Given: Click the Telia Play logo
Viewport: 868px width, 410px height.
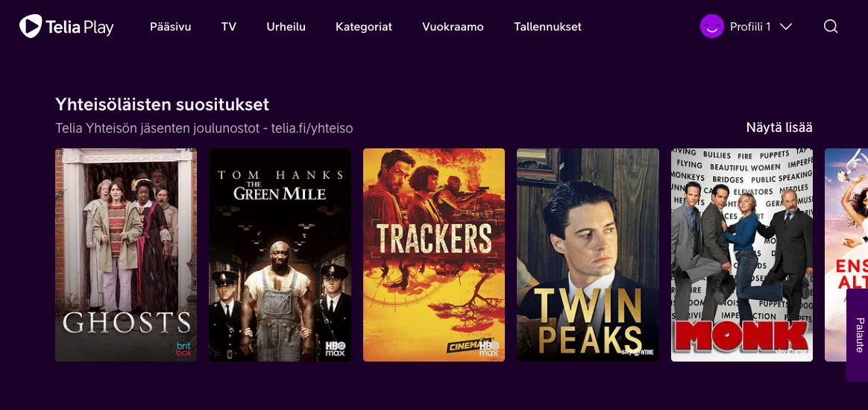Looking at the screenshot, I should click(x=66, y=26).
